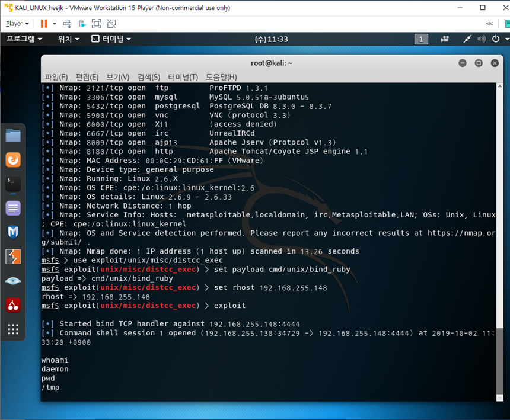
Task: Open the clock showing (수) 11:33
Action: (271, 39)
